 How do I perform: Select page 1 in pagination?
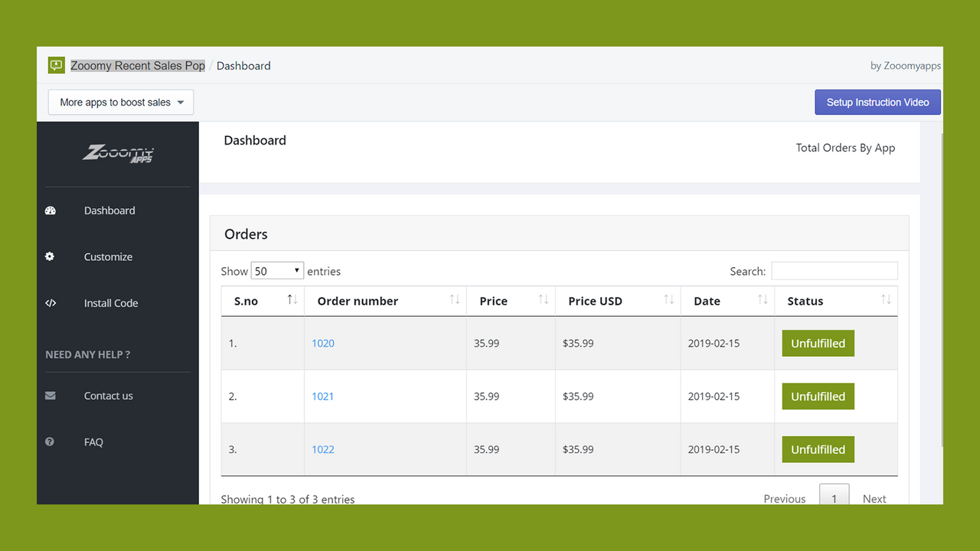point(834,495)
